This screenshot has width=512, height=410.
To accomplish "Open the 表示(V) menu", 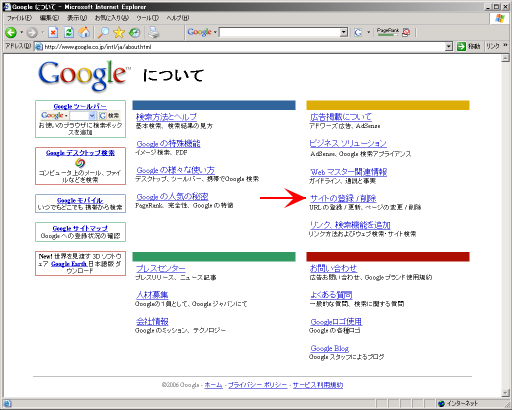I will [77, 18].
